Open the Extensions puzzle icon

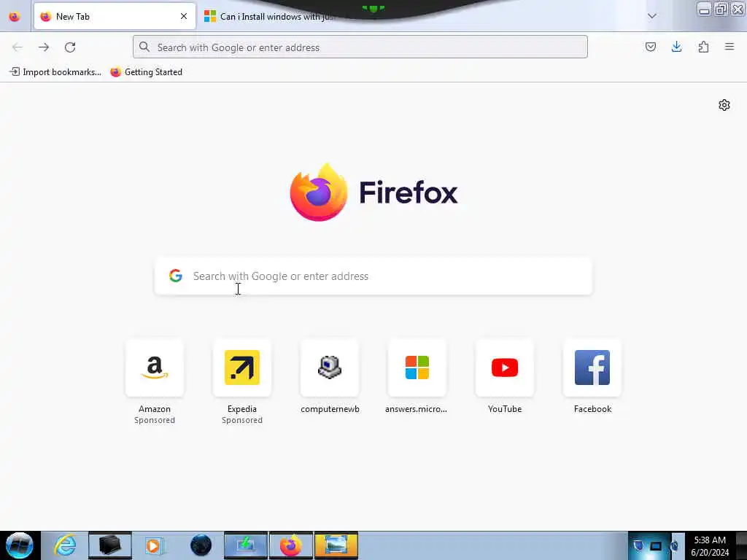(703, 47)
